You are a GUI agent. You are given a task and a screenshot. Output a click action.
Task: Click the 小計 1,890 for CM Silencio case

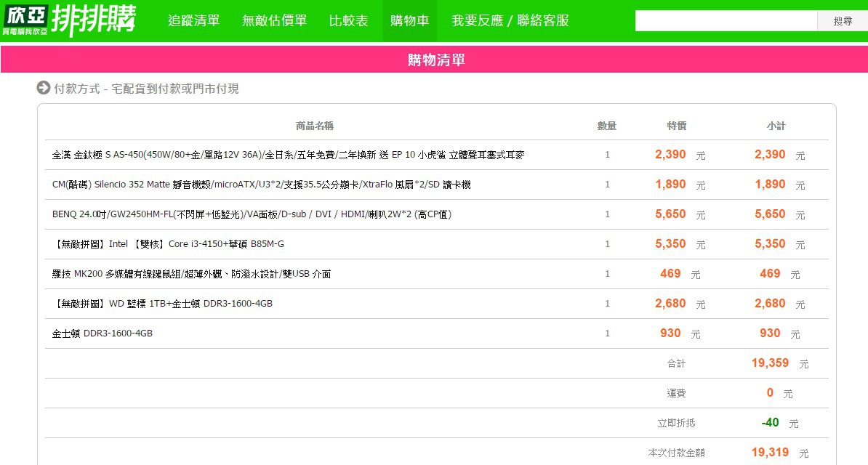(770, 185)
